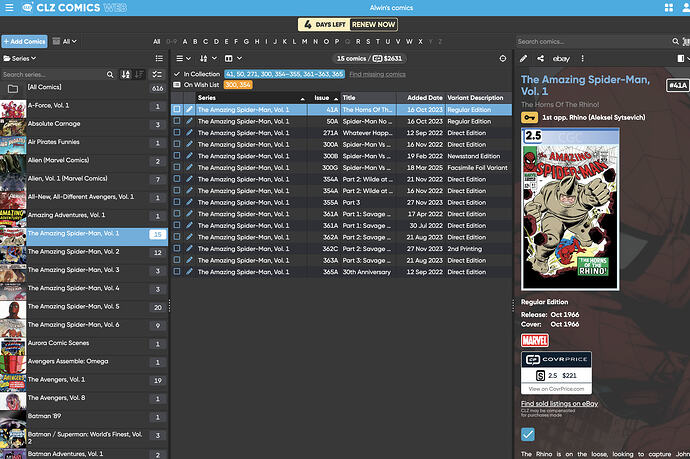Click the ebay button in details toolbar
The height and width of the screenshot is (459, 690).
[561, 58]
